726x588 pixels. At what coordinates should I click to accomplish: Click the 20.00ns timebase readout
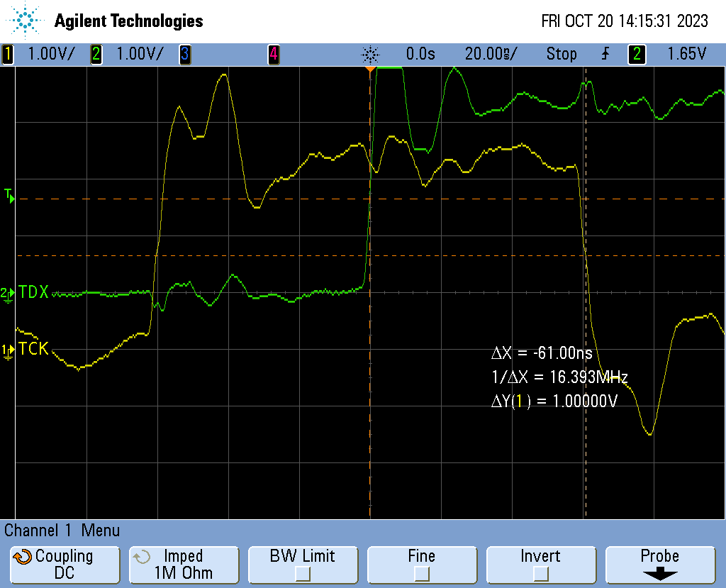[x=491, y=54]
